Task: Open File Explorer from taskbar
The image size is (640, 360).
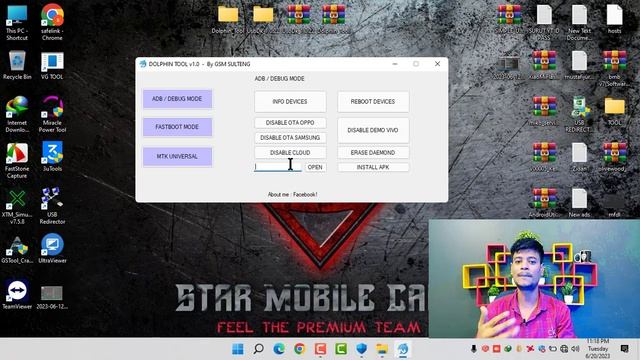Action: [382, 349]
